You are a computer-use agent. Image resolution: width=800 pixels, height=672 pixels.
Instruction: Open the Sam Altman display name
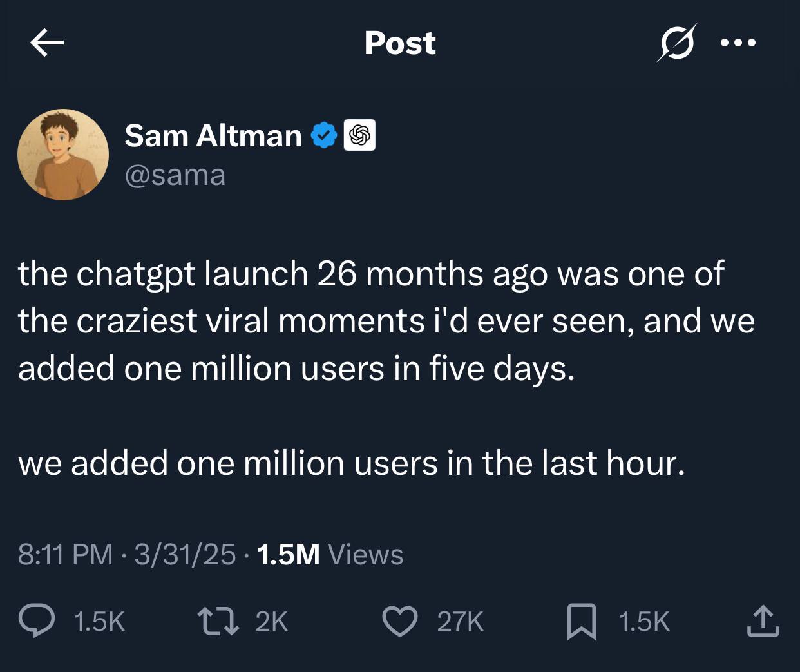pyautogui.click(x=213, y=136)
